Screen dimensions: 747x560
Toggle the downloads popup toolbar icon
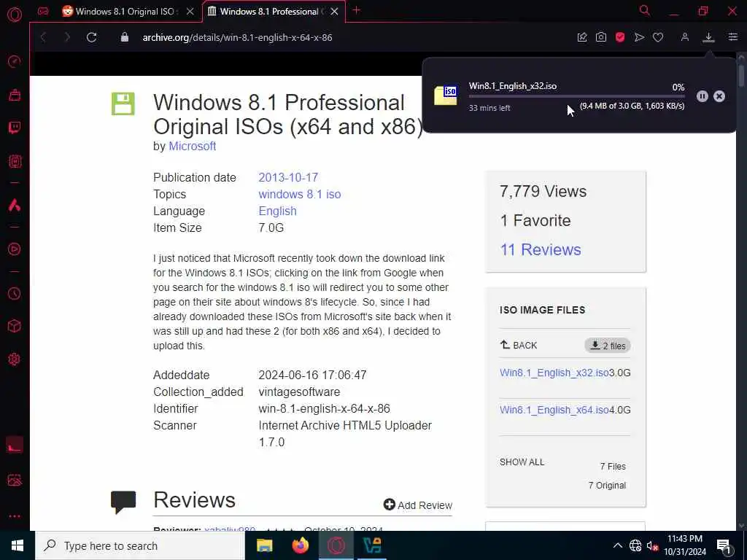click(708, 37)
